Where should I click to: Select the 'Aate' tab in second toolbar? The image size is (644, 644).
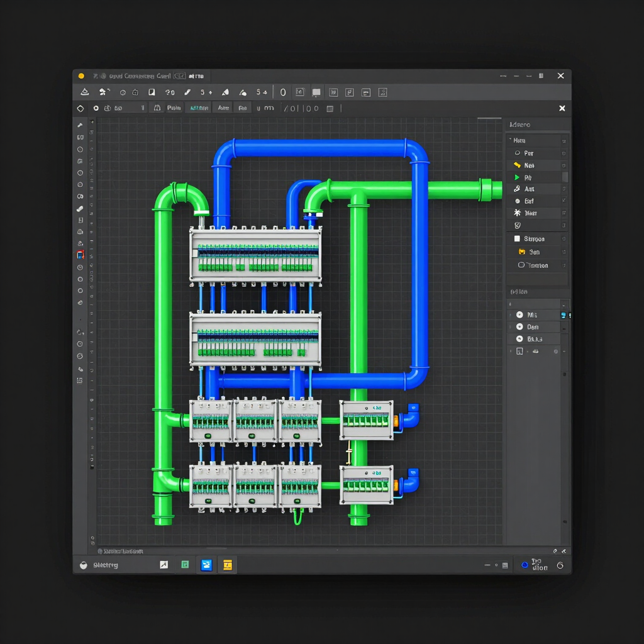pos(223,108)
